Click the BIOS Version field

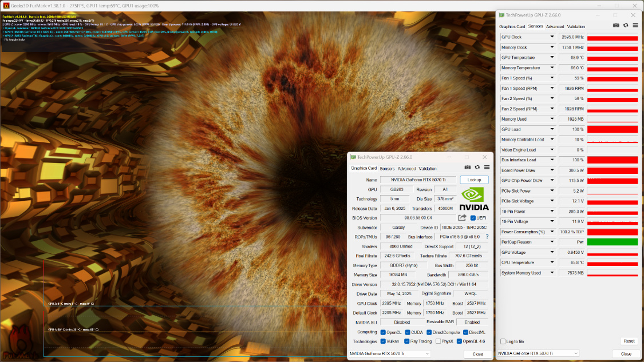click(418, 218)
